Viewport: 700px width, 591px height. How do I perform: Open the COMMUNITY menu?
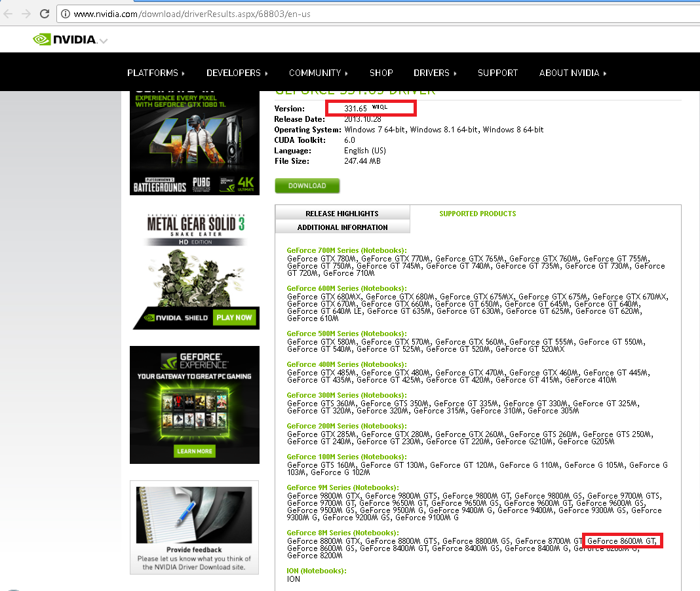pyautogui.click(x=318, y=73)
